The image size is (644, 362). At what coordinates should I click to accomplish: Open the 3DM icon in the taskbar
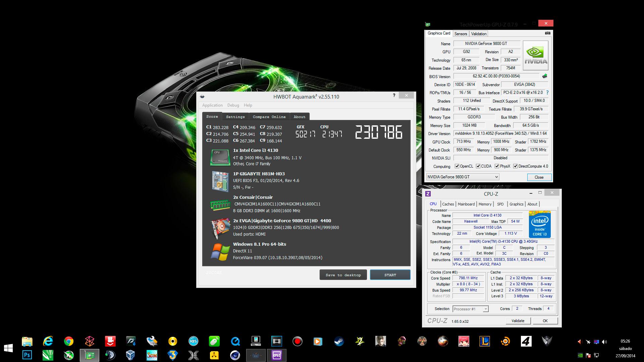click(x=152, y=355)
